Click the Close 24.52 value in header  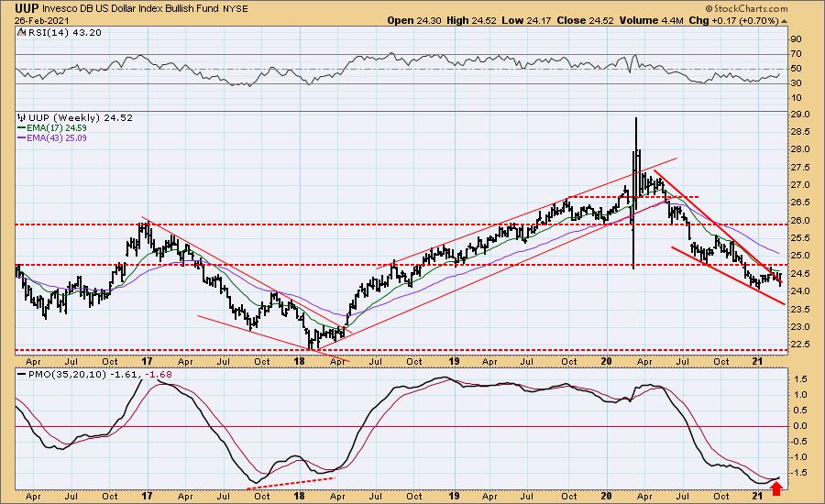point(585,20)
